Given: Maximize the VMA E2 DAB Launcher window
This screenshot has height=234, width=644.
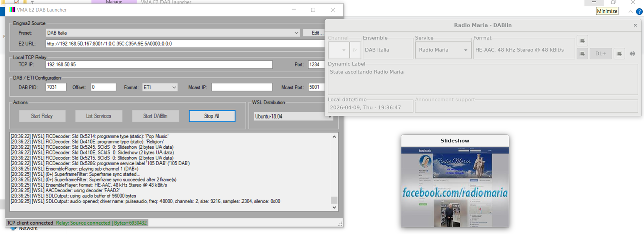Looking at the screenshot, I should (x=313, y=10).
